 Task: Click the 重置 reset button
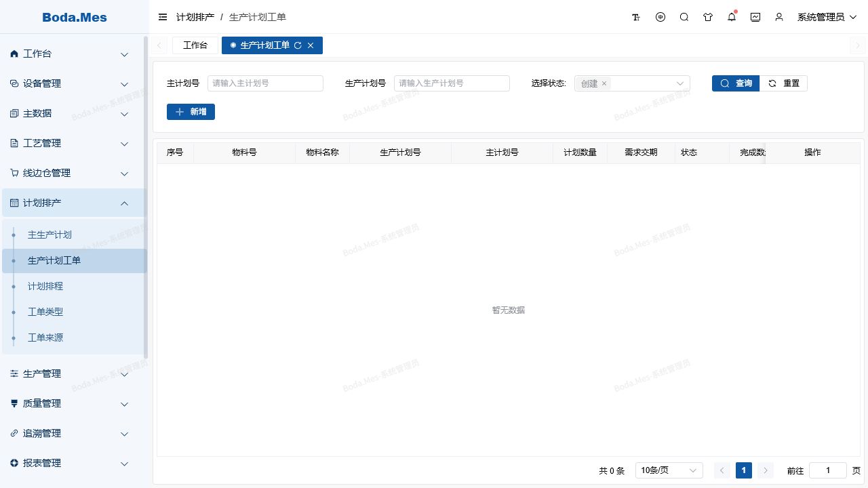coord(783,83)
